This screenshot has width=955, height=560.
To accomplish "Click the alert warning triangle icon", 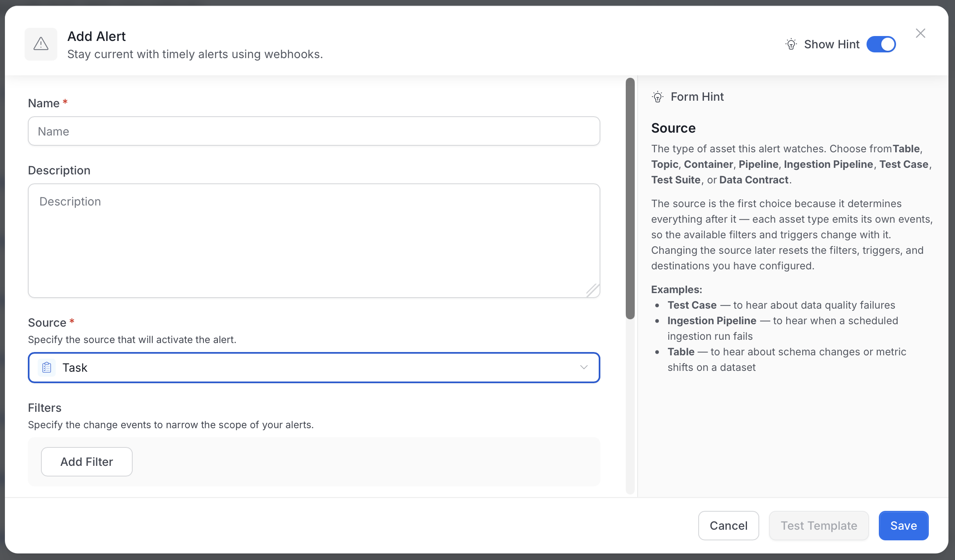I will tap(41, 44).
